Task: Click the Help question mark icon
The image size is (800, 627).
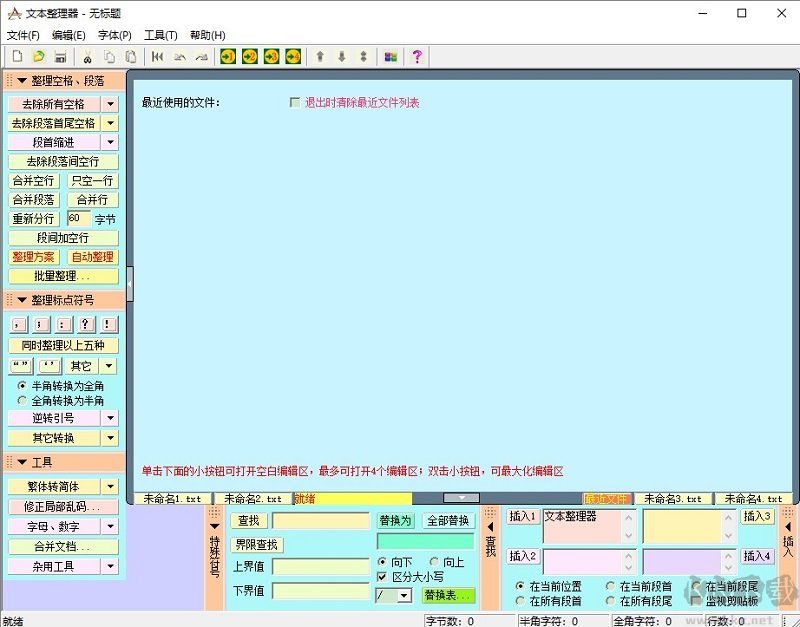Action: click(x=415, y=57)
